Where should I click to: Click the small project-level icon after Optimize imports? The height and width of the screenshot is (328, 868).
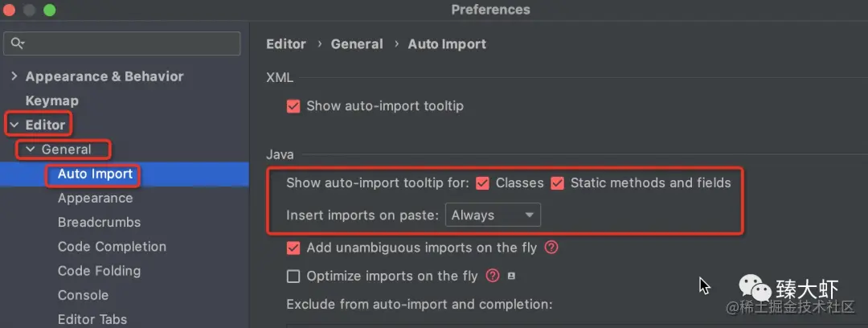tap(511, 276)
